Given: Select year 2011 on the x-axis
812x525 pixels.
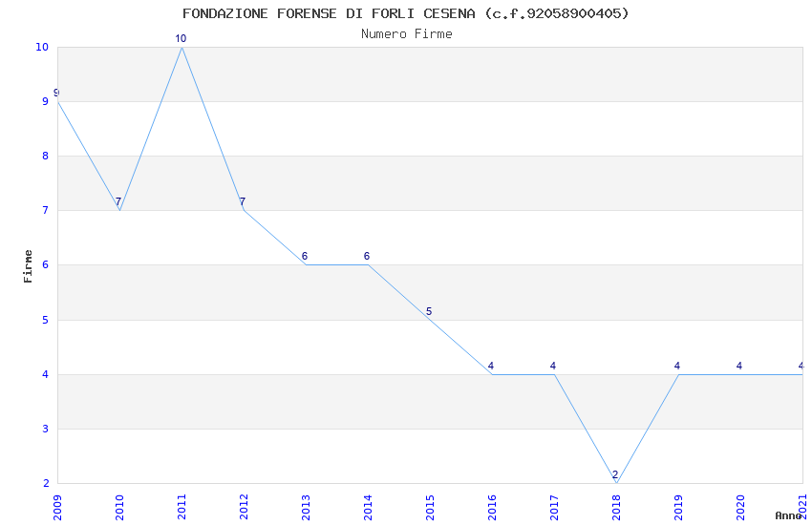Looking at the screenshot, I should [x=182, y=508].
